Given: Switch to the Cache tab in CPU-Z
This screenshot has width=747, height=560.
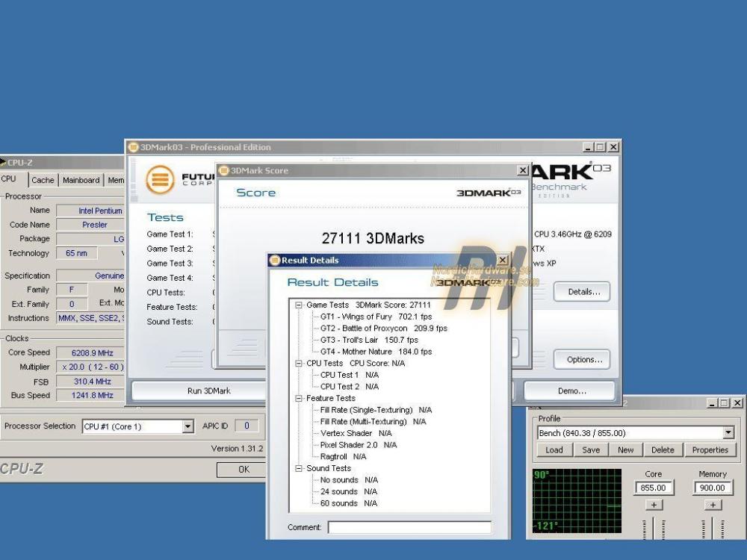Looking at the screenshot, I should pos(43,180).
